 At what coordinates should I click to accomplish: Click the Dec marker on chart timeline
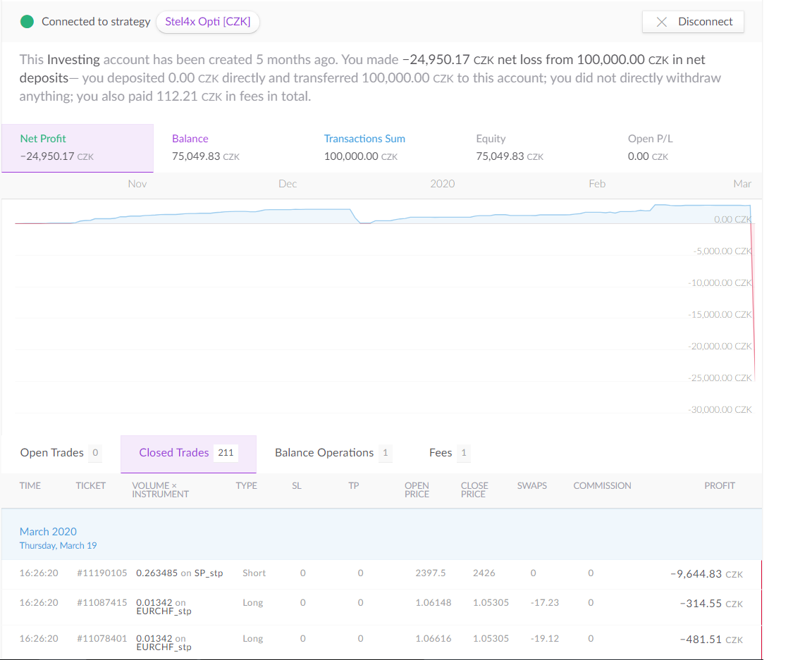288,184
